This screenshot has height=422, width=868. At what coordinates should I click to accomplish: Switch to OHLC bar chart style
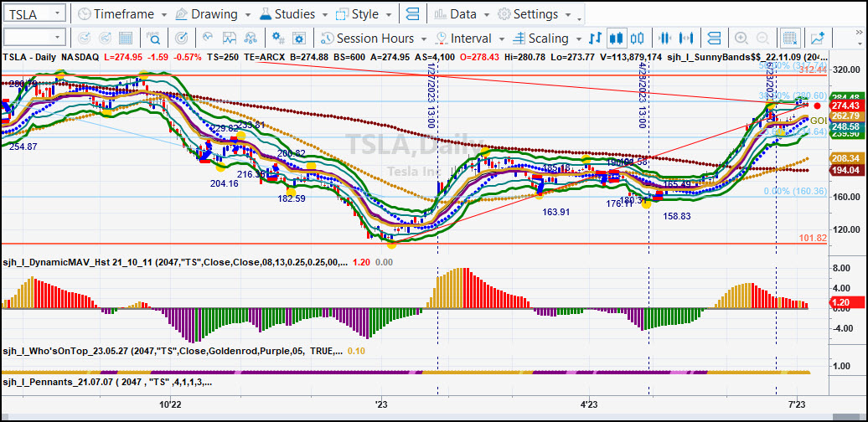[595, 39]
